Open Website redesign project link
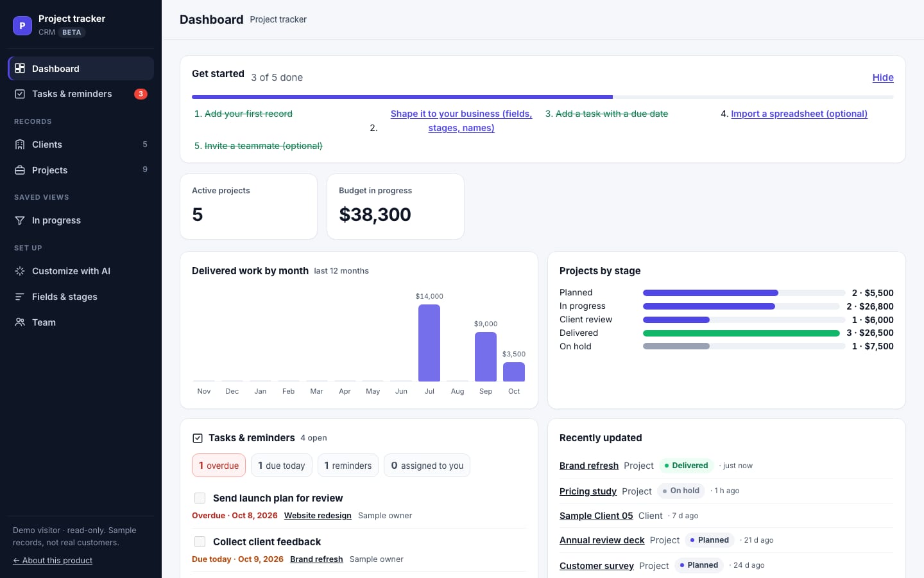924x578 pixels. coord(318,516)
